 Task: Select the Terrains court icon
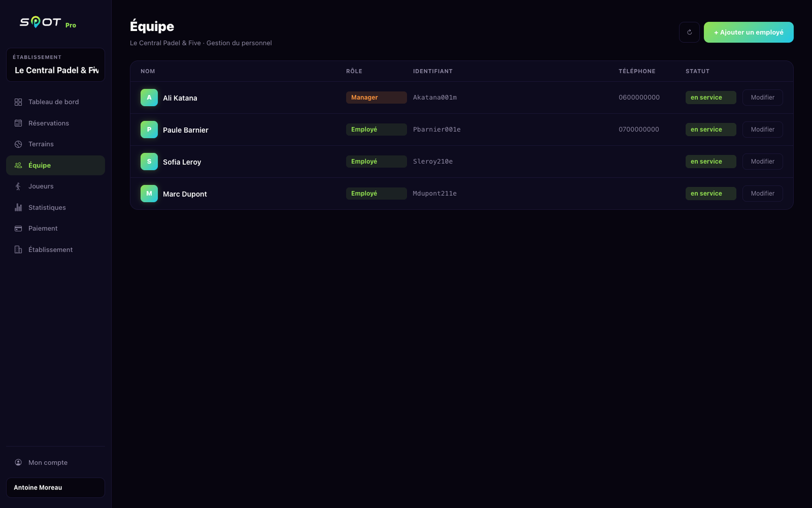18,144
